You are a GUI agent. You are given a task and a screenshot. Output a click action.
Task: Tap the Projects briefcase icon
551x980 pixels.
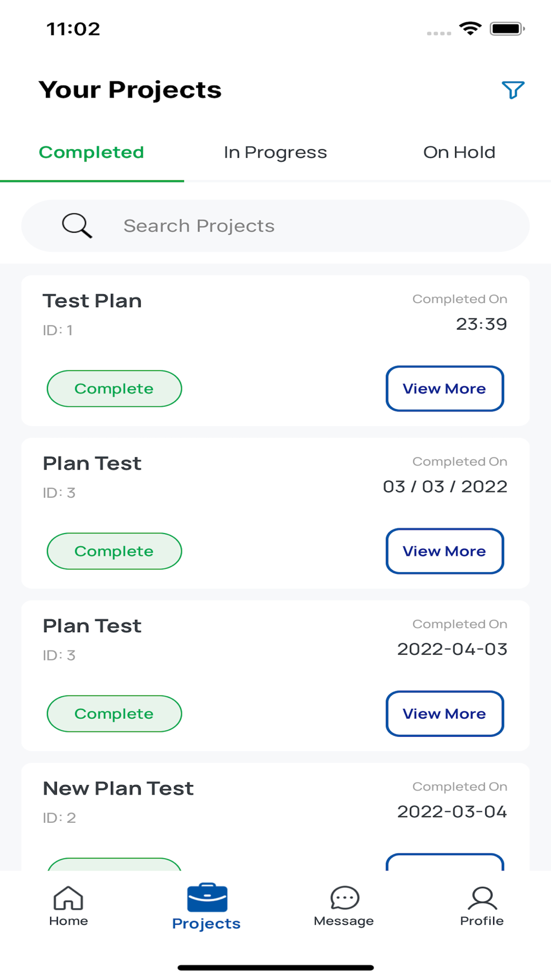(207, 898)
